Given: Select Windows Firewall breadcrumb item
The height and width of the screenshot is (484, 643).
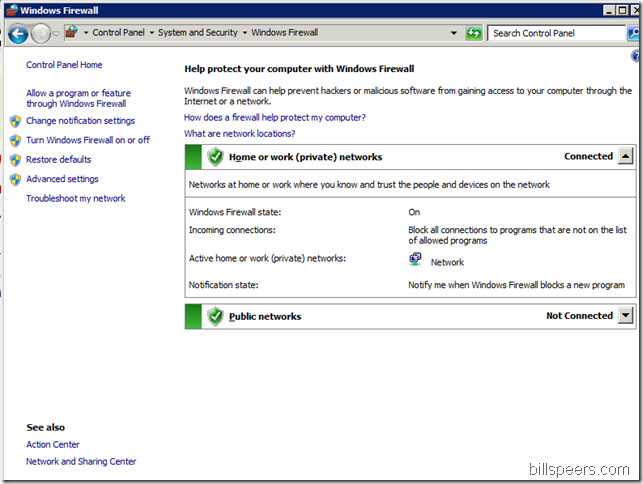Looking at the screenshot, I should [284, 32].
